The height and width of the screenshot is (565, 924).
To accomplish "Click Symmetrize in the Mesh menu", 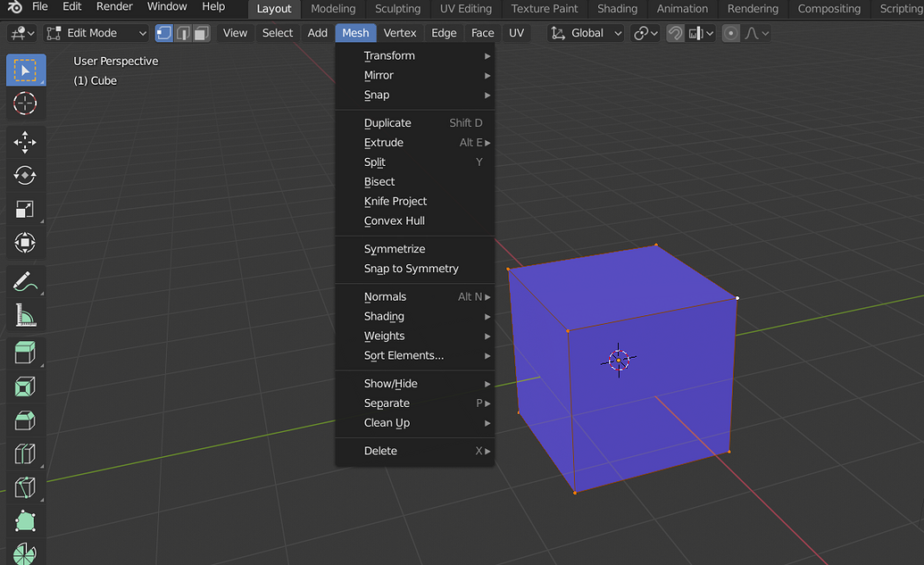I will point(394,248).
